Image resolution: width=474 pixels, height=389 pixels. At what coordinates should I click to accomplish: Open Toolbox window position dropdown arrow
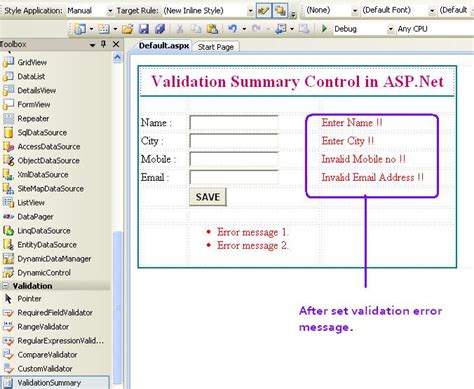92,45
